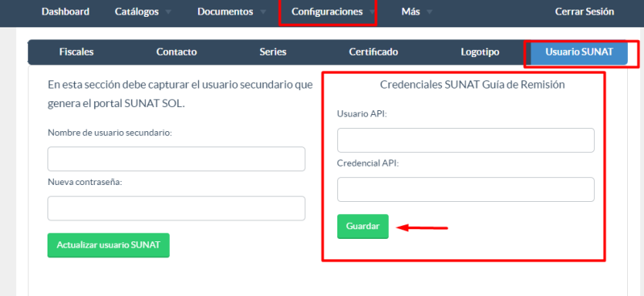Viewport: 644px width, 296px height.
Task: Switch to the Series tab
Action: pyautogui.click(x=273, y=52)
